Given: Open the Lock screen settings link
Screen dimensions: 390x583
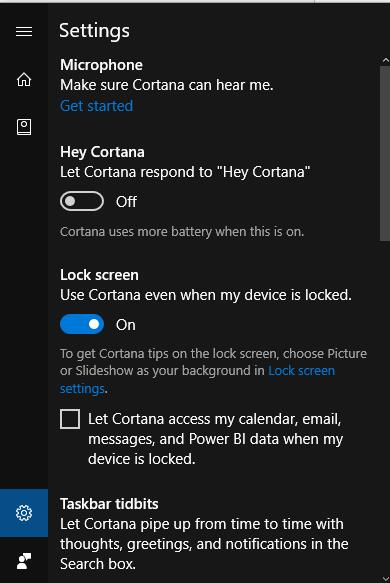Looking at the screenshot, I should [197, 379].
